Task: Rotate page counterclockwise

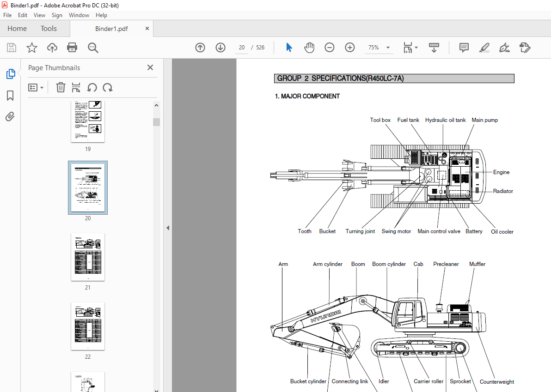Action: 92,87
